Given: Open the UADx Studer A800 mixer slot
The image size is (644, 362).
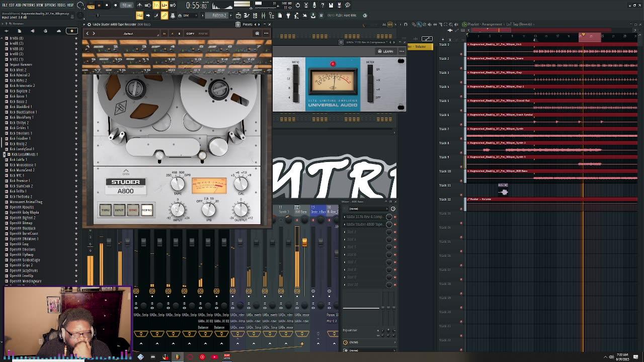Looking at the screenshot, I should pos(364,224).
